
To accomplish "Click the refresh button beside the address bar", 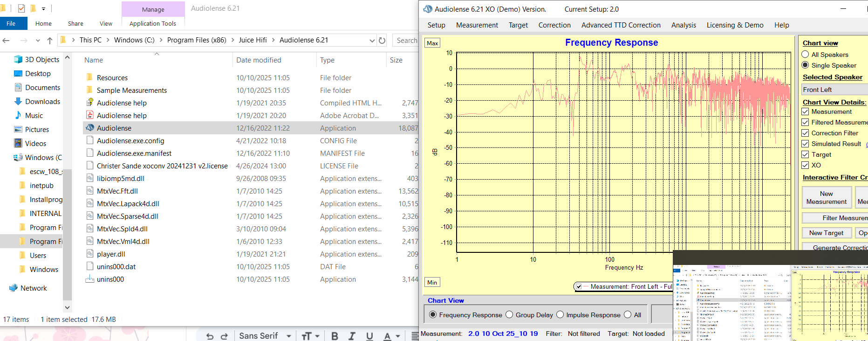I will (382, 41).
